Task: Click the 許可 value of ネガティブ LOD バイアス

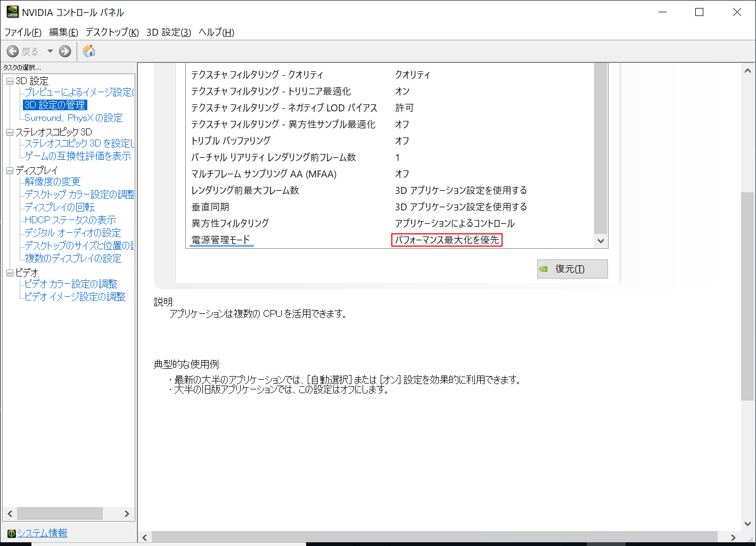Action: (404, 108)
